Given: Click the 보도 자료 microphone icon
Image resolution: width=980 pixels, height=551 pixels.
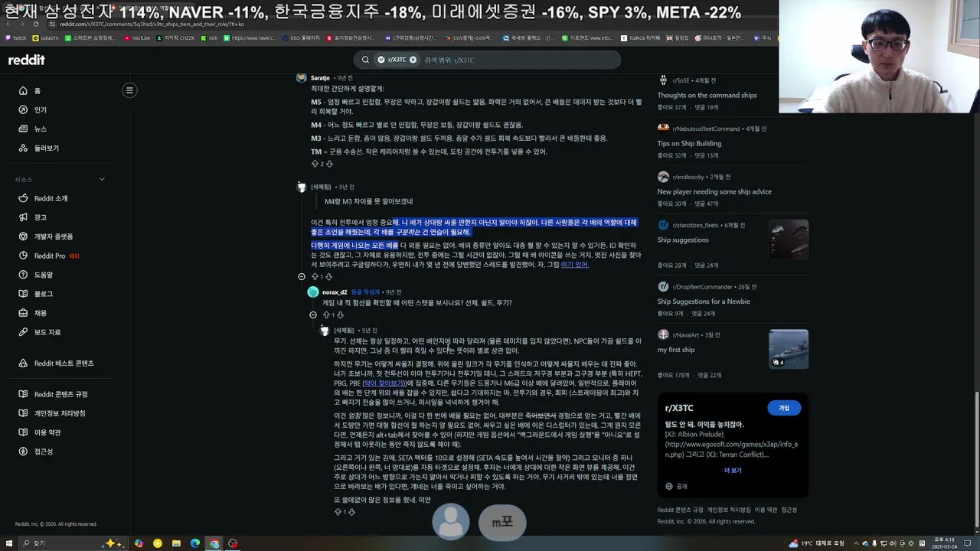Looking at the screenshot, I should 22,332.
